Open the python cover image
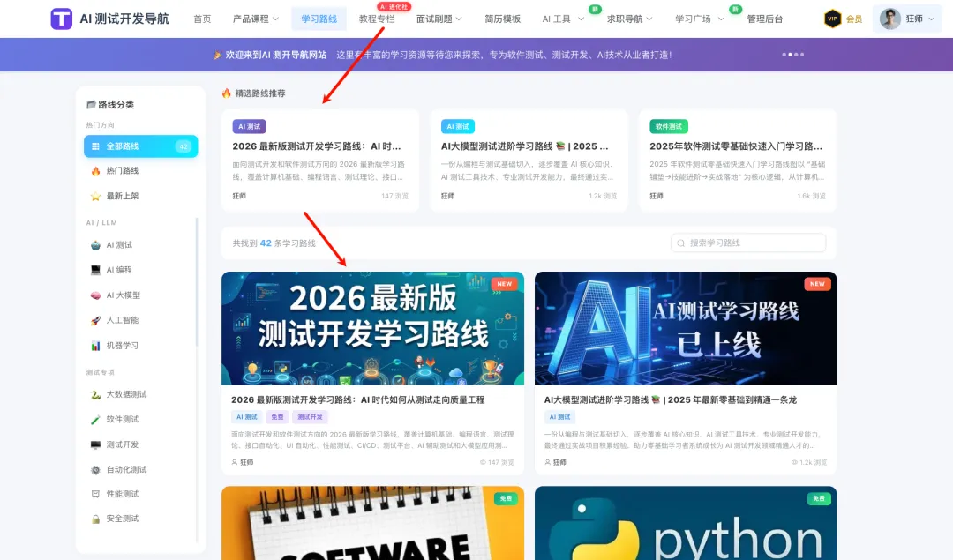 686,523
